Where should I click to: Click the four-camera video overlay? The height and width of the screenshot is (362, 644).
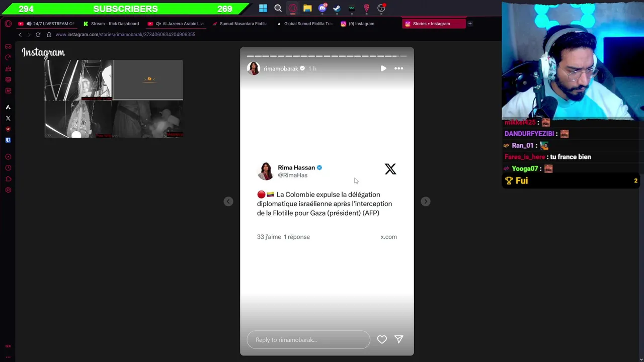(114, 99)
